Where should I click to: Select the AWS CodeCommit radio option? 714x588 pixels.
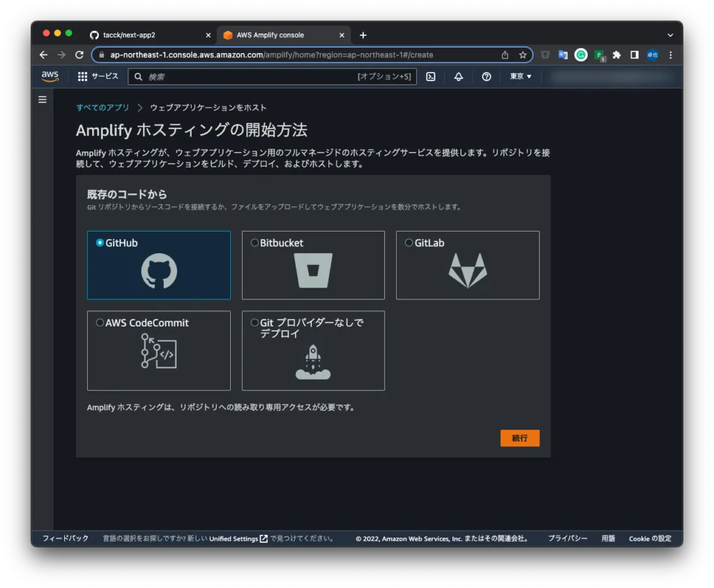tap(100, 323)
